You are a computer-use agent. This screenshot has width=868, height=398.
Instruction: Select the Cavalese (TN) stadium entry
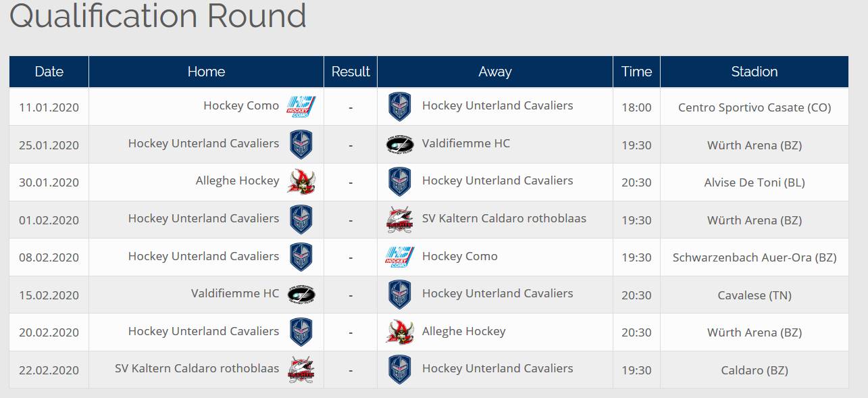point(755,295)
